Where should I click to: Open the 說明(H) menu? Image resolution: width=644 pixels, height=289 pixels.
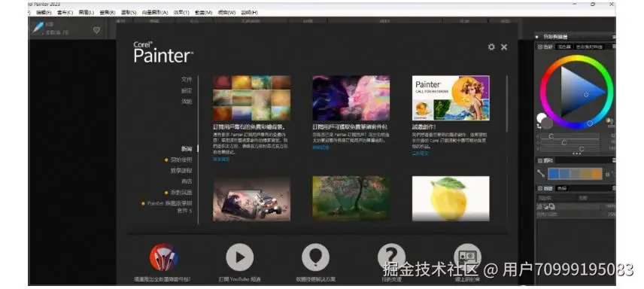pyautogui.click(x=250, y=12)
